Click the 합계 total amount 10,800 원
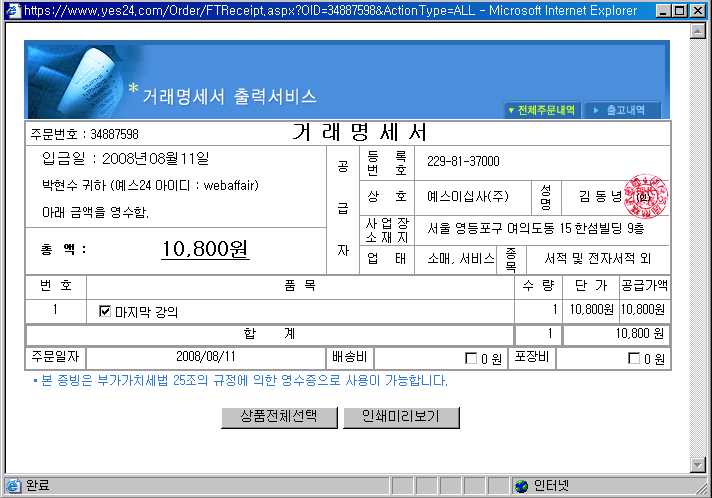The height and width of the screenshot is (498, 712). point(640,334)
